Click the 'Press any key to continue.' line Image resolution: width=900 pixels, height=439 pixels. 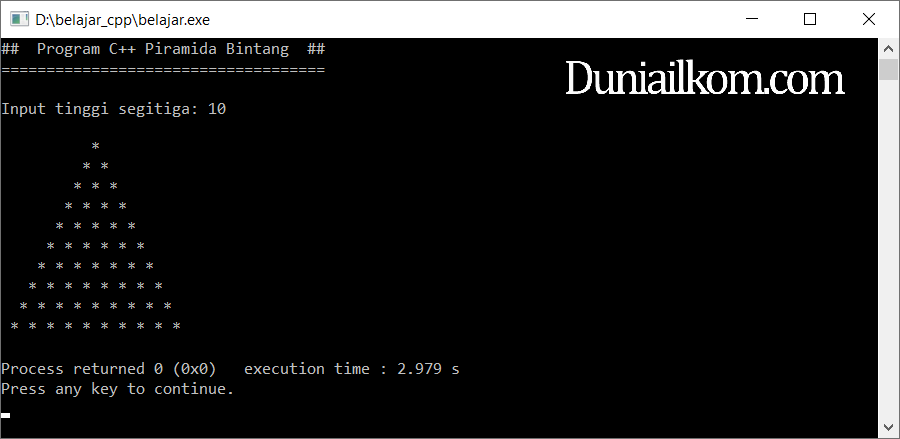pyautogui.click(x=118, y=389)
